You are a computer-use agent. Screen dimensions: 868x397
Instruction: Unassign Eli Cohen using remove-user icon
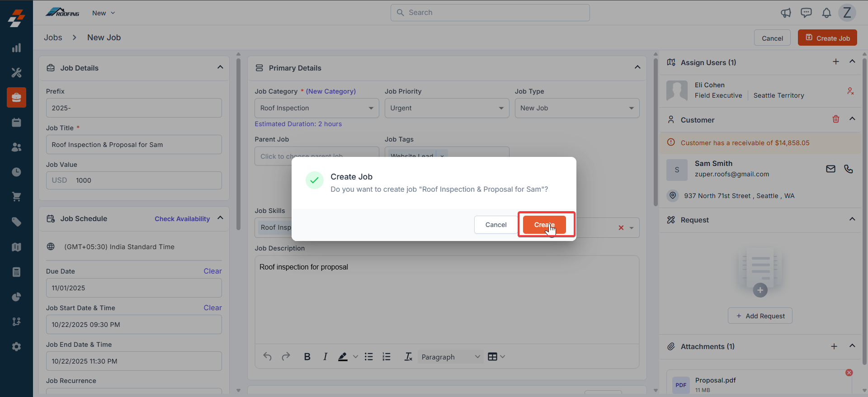pyautogui.click(x=850, y=91)
